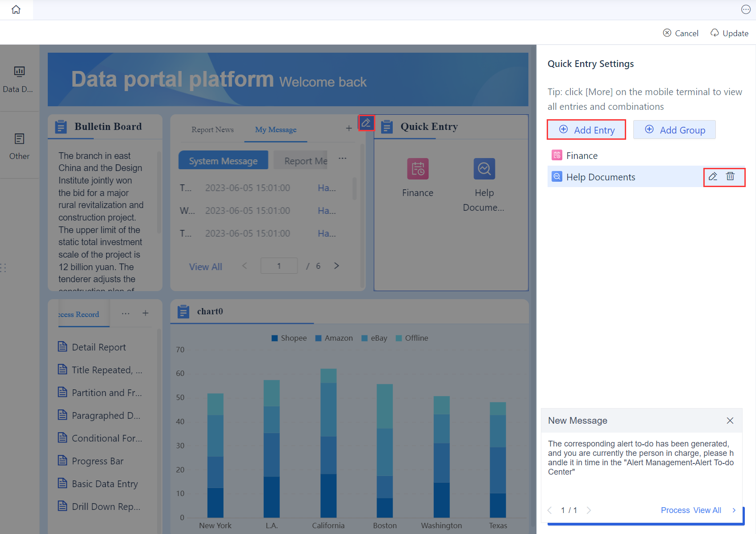Add a tab in Access Record panel
The height and width of the screenshot is (534, 756).
tap(145, 313)
